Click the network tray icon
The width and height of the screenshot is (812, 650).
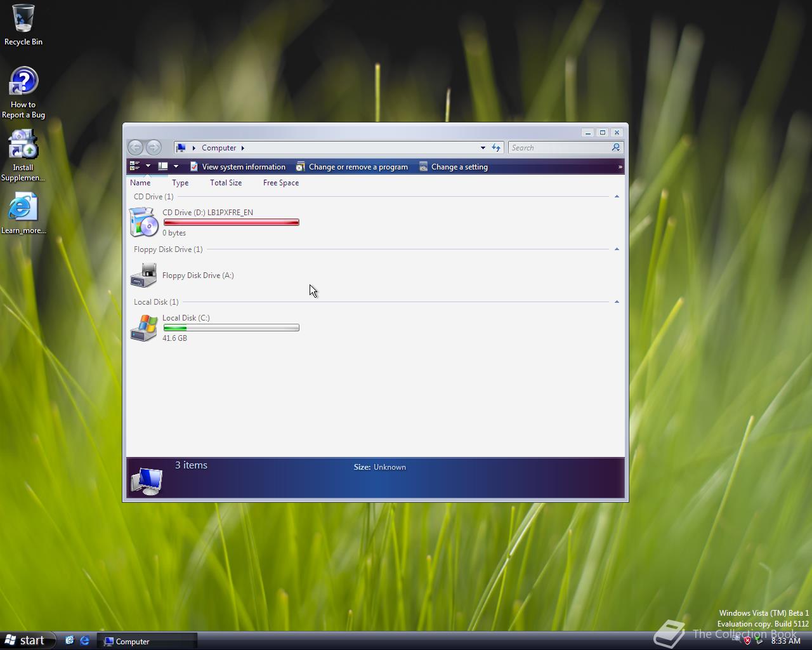[736, 640]
